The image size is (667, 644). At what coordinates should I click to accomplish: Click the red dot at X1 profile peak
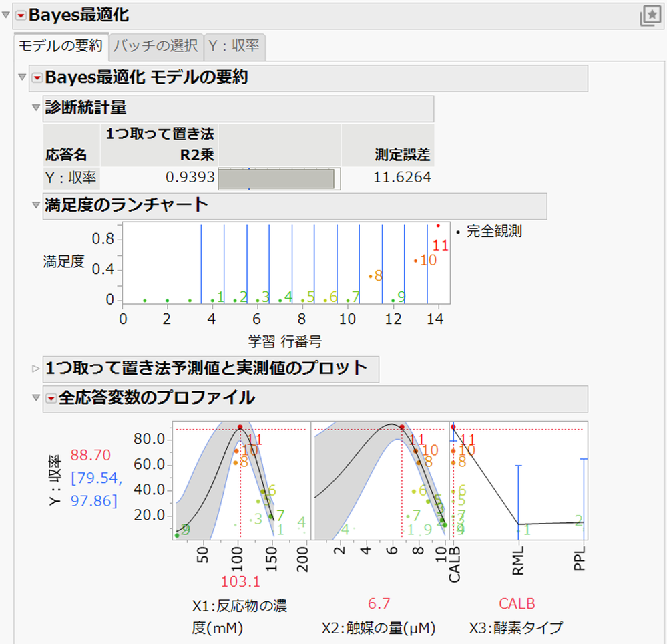[240, 427]
